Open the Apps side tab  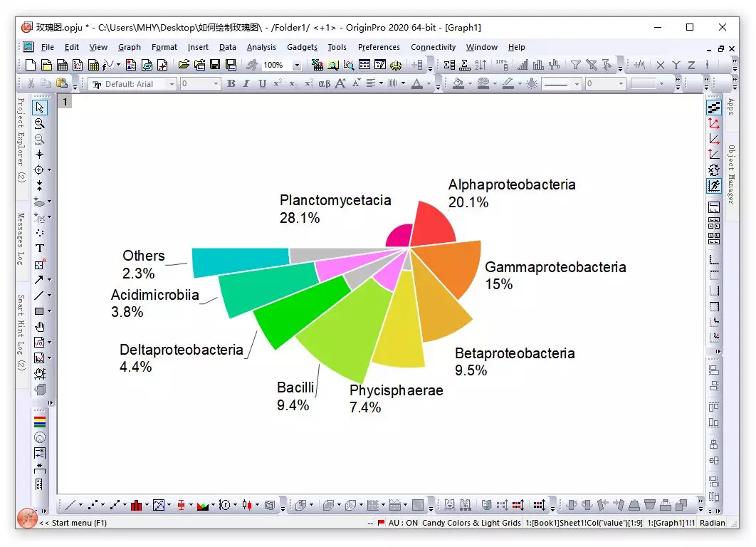coord(730,107)
